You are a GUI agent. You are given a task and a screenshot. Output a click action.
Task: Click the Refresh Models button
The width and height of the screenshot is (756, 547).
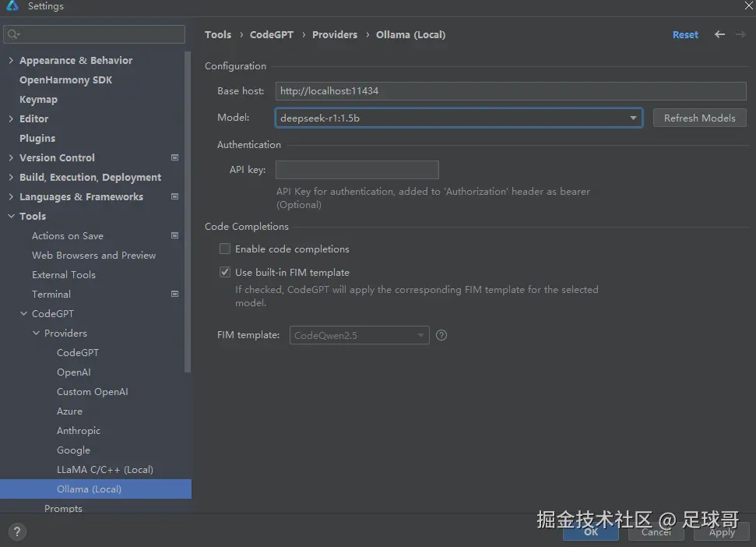tap(700, 118)
